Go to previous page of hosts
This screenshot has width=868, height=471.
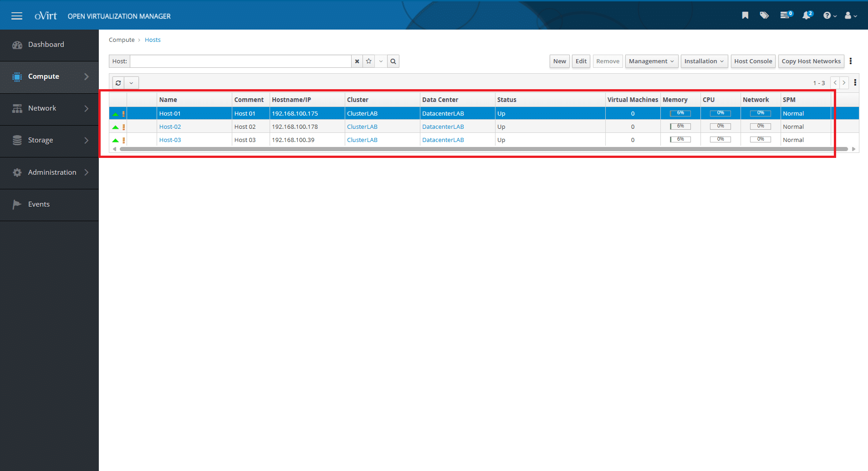(x=835, y=83)
